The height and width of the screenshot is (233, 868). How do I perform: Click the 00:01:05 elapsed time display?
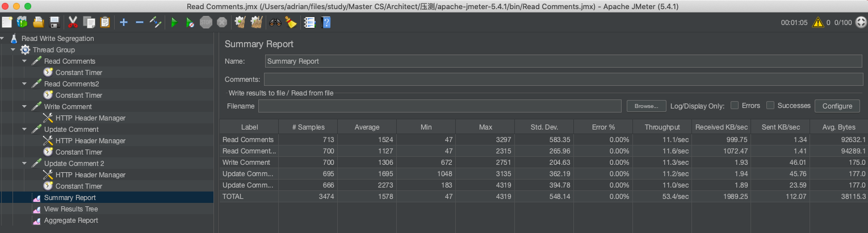tap(794, 23)
